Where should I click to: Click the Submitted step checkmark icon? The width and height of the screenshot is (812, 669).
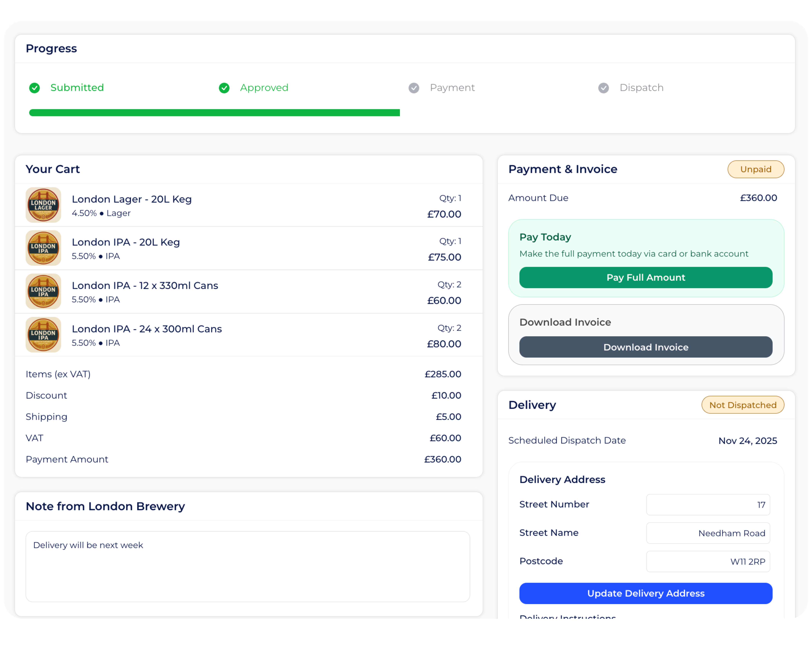34,88
